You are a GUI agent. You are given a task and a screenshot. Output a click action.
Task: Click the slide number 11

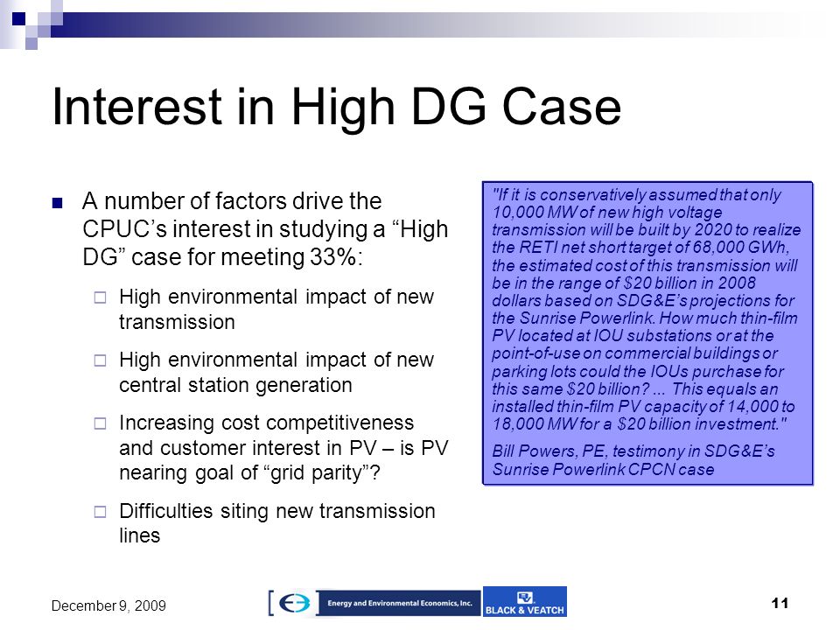click(780, 603)
